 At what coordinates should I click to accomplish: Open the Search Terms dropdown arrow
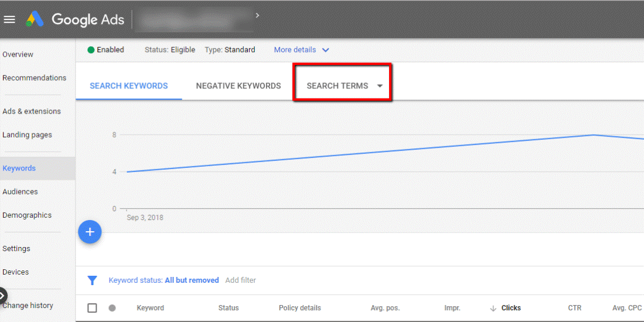tap(380, 86)
